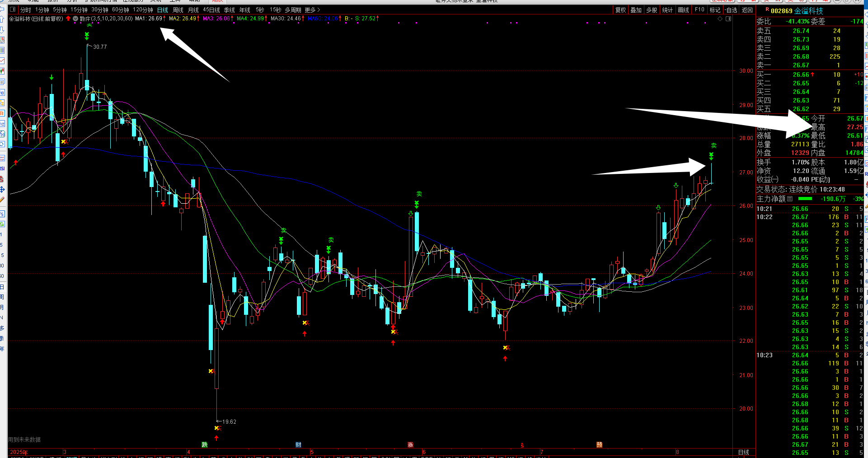Viewport: 868px width, 458px height.
Task: Click the 跌 event marker on timeline
Action: (x=205, y=445)
